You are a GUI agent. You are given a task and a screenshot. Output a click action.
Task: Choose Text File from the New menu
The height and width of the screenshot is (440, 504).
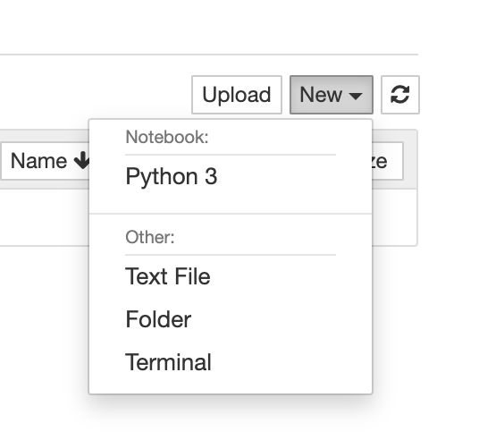pyautogui.click(x=168, y=276)
